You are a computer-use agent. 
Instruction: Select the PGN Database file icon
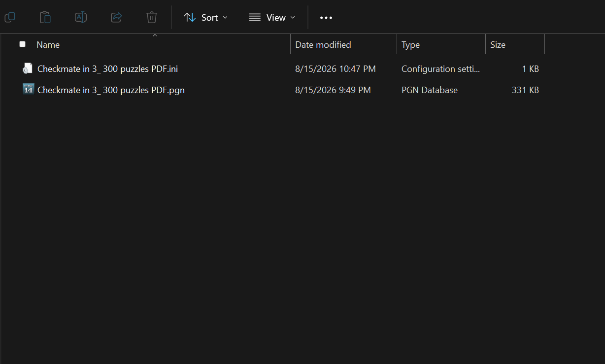[28, 89]
